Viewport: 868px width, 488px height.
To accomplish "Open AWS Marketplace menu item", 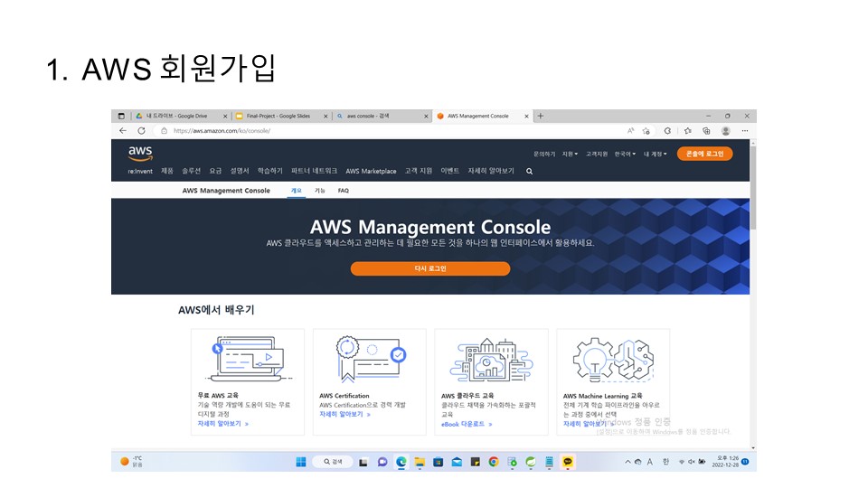I will [371, 172].
